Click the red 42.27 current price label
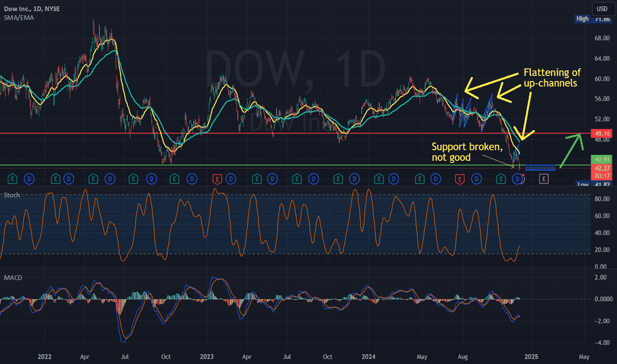617x364 pixels. 602,168
